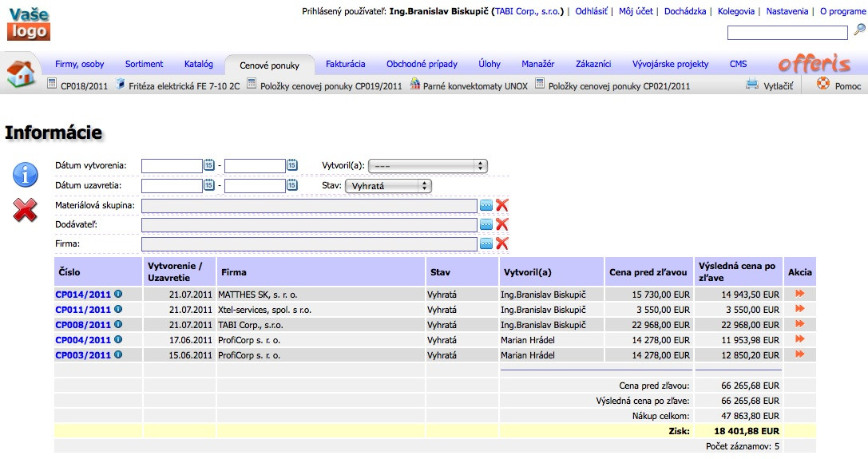Click the large blue info icon
868x459 pixels.
point(26,175)
